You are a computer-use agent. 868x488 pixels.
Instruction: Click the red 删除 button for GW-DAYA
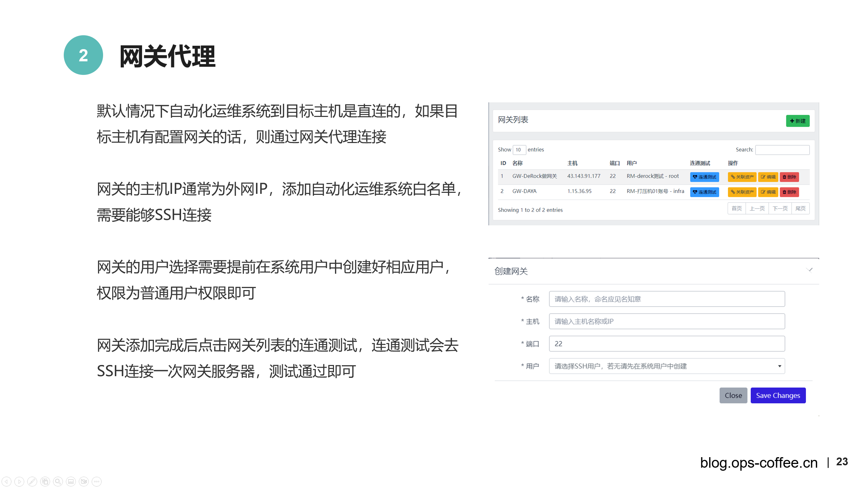789,192
